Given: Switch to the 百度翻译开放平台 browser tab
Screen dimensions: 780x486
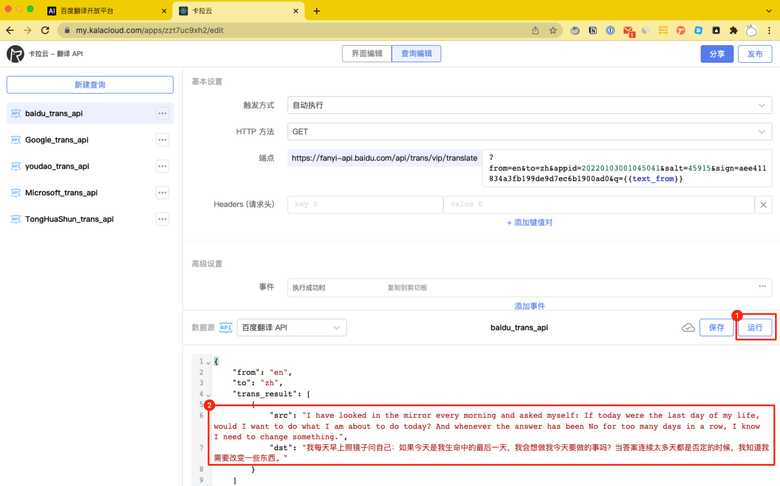Looking at the screenshot, I should click(x=106, y=11).
